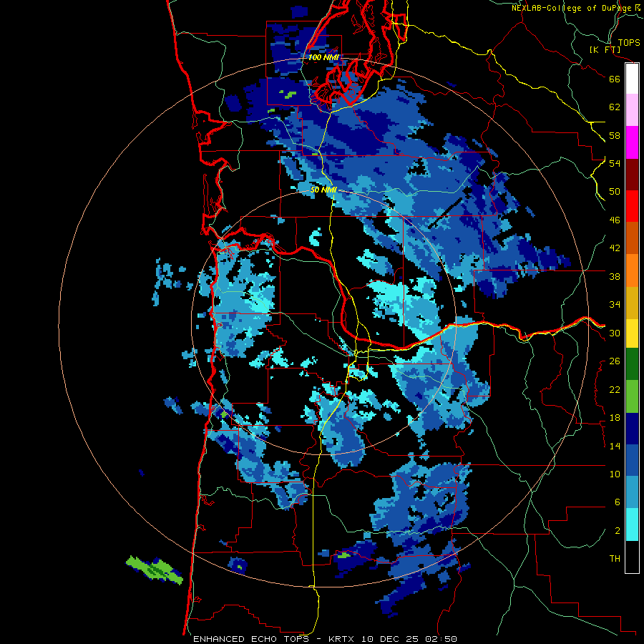Image resolution: width=644 pixels, height=644 pixels.
Task: Click the legend value '22'
Action: [x=615, y=390]
